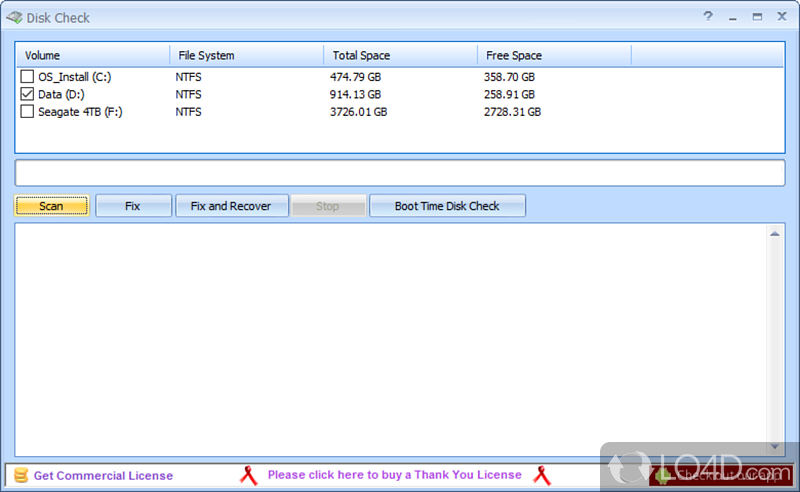Select the Seagate 4TB (F:) volume name

coord(80,112)
